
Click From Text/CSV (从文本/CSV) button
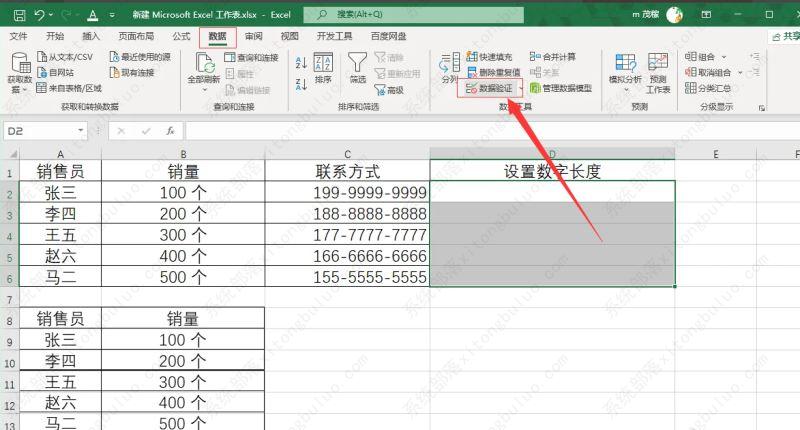tap(66, 57)
